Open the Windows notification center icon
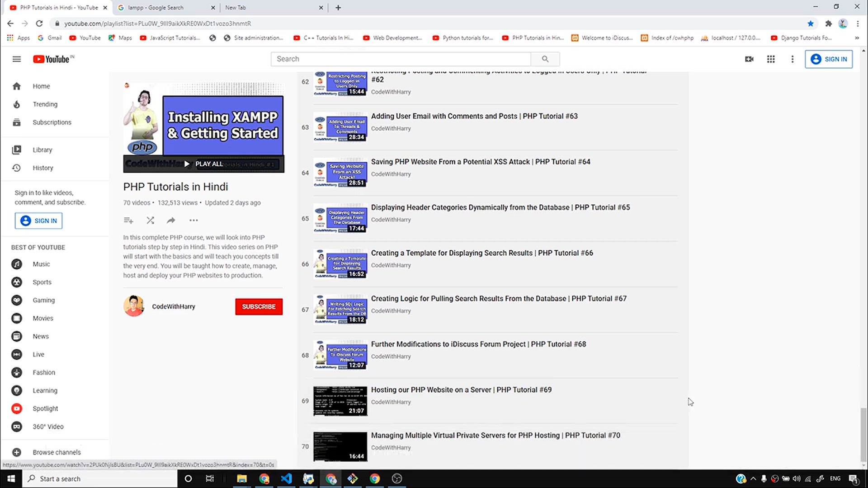The width and height of the screenshot is (868, 488). click(x=853, y=479)
